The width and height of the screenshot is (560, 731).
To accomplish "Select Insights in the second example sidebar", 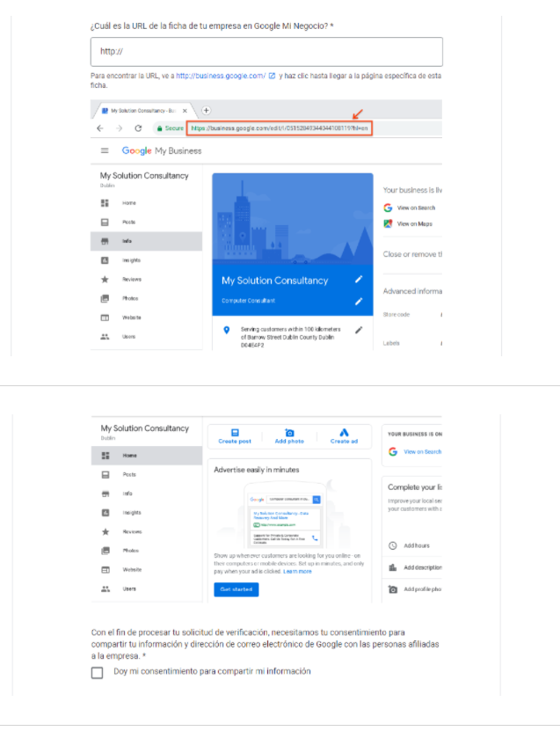I will pos(132,513).
